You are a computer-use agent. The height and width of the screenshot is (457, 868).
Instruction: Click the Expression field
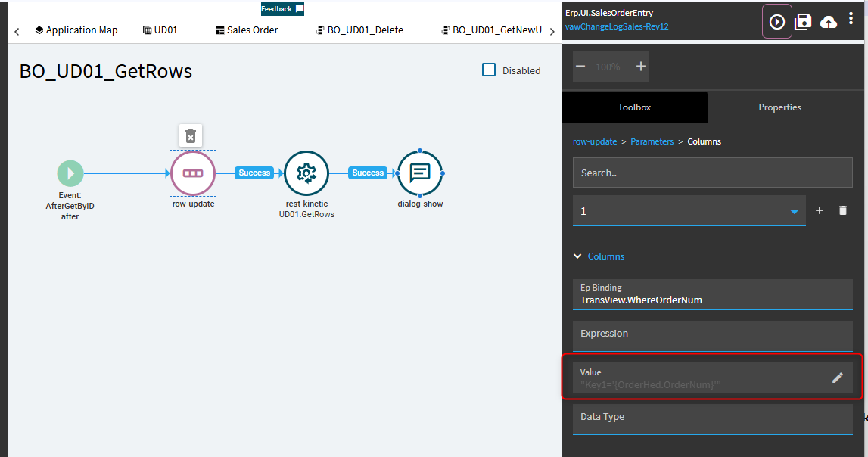[712, 336]
